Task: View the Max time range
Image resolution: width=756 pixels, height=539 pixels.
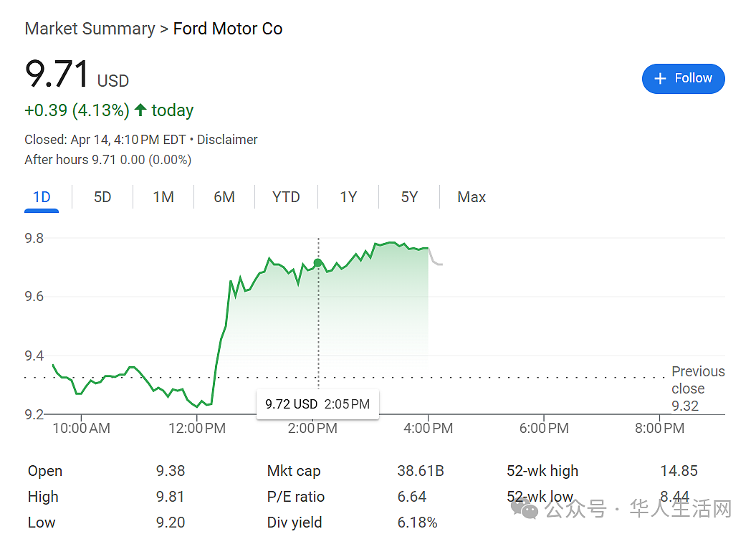Action: pyautogui.click(x=472, y=197)
